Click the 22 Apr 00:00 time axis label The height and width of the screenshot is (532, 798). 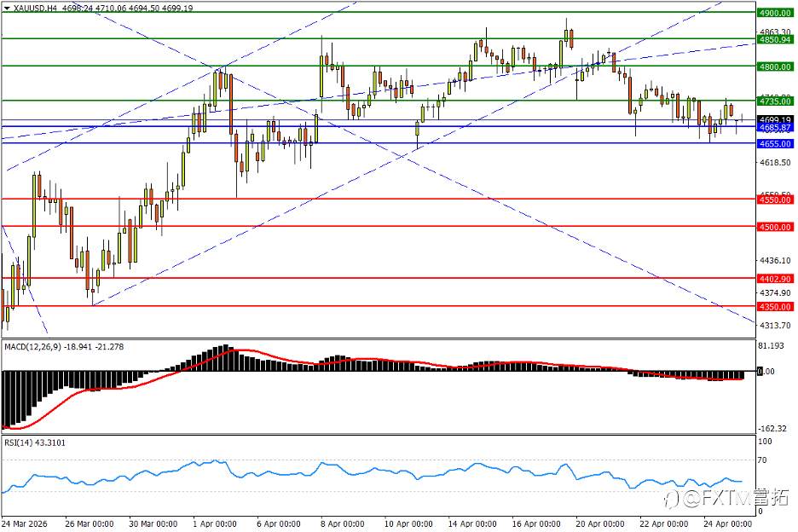tap(663, 523)
